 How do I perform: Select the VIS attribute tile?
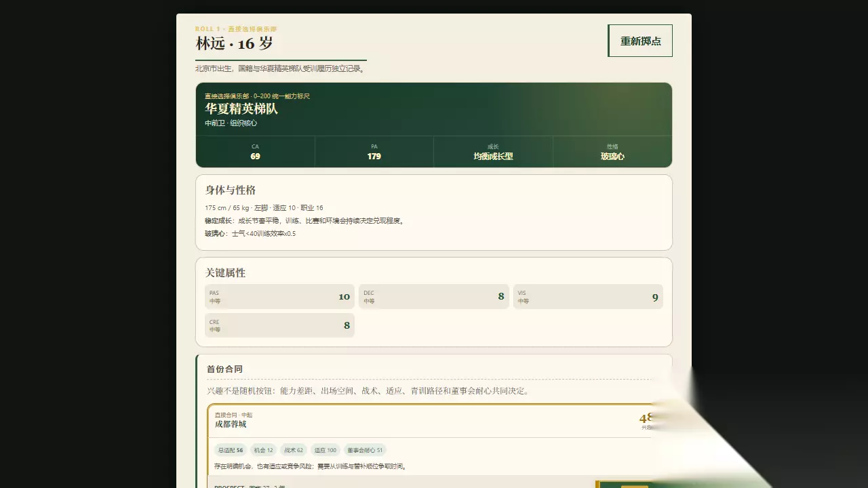588,297
